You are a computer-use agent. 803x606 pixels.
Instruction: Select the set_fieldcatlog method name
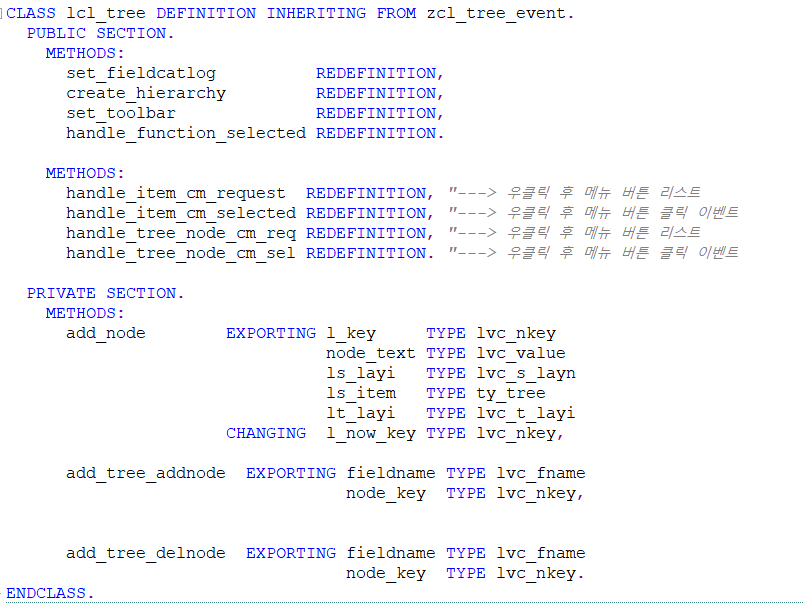(x=141, y=73)
